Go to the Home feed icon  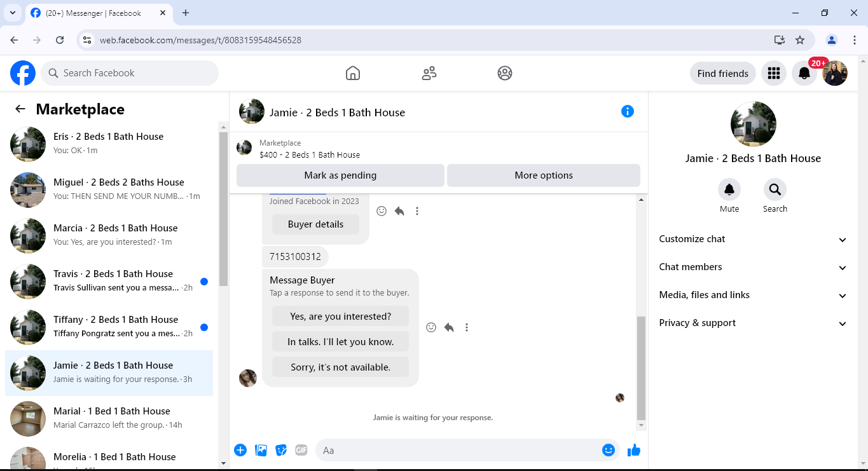pyautogui.click(x=353, y=73)
